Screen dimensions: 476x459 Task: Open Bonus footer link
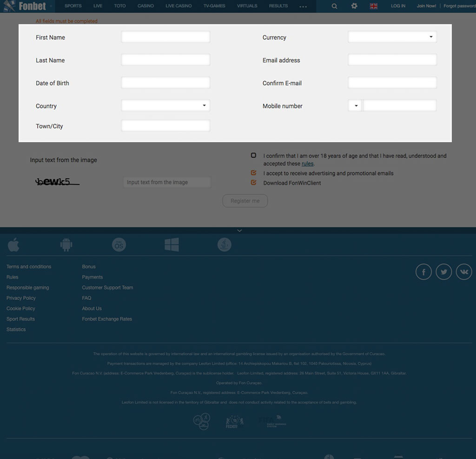click(x=89, y=266)
